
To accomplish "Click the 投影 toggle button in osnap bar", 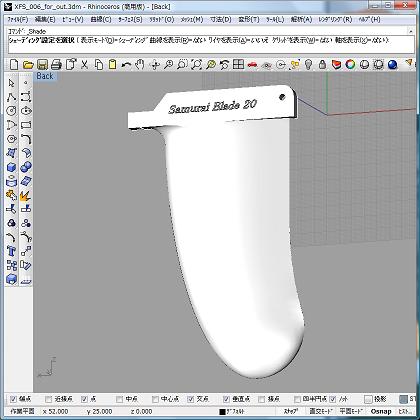I will (368, 399).
